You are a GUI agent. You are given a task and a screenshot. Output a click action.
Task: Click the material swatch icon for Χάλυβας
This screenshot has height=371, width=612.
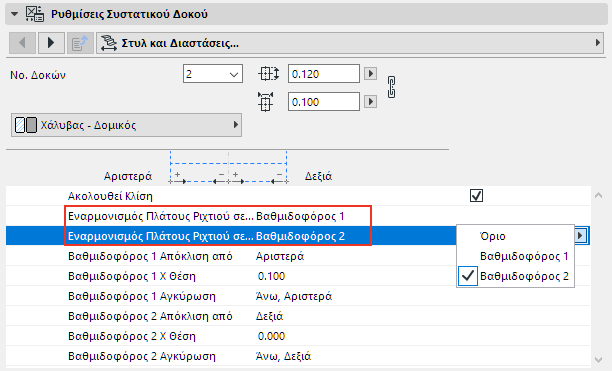point(26,125)
